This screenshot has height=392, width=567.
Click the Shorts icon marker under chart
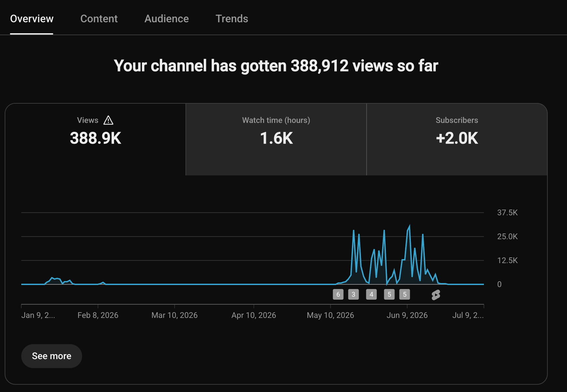[436, 295]
